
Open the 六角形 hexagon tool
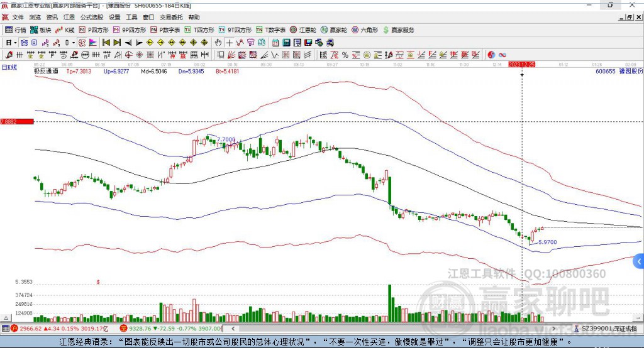[365, 30]
